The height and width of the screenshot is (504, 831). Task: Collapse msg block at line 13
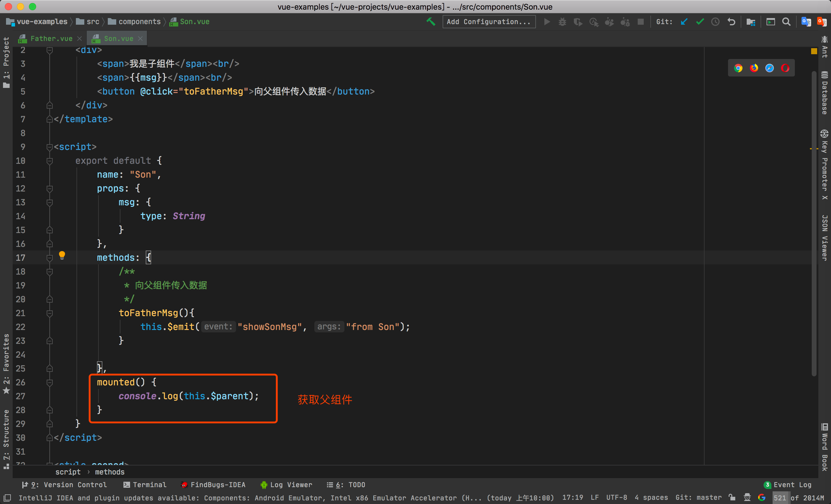[50, 202]
